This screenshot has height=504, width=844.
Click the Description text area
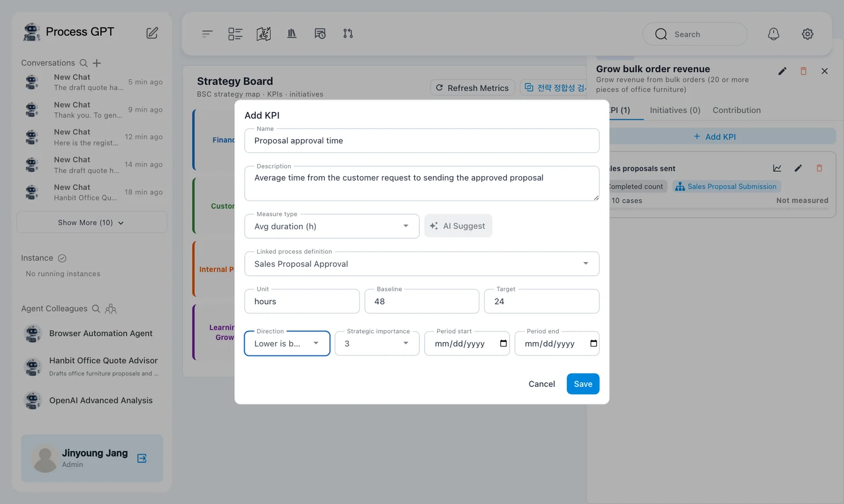pos(422,183)
